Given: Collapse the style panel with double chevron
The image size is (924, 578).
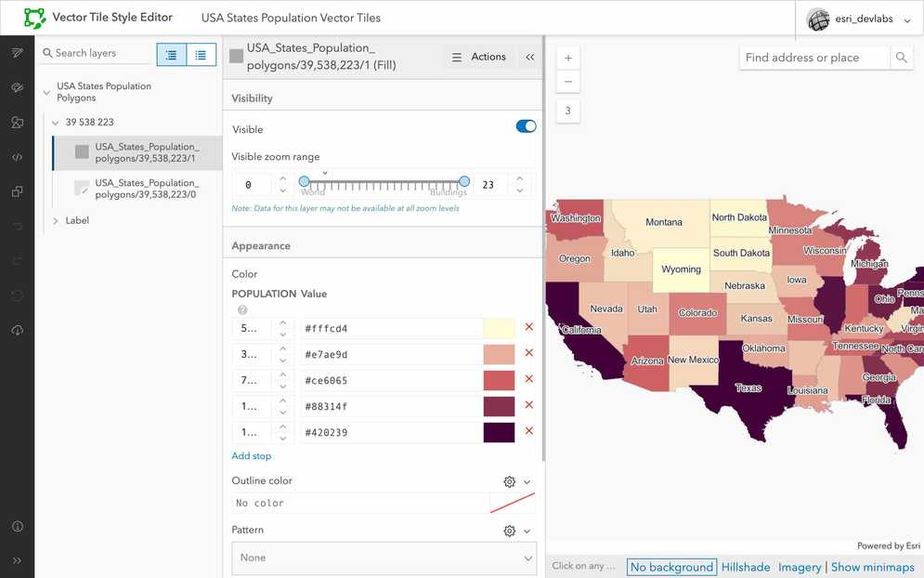Looking at the screenshot, I should (530, 58).
